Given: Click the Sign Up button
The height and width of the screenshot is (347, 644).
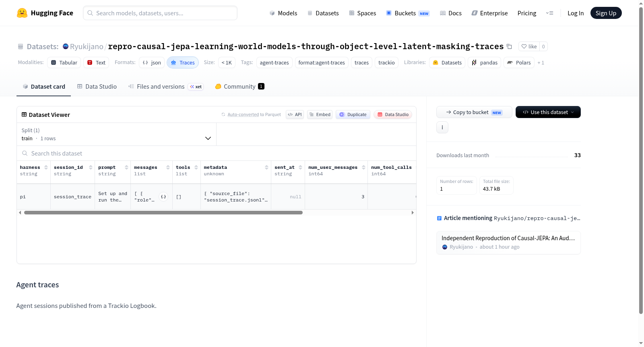Looking at the screenshot, I should tap(606, 13).
